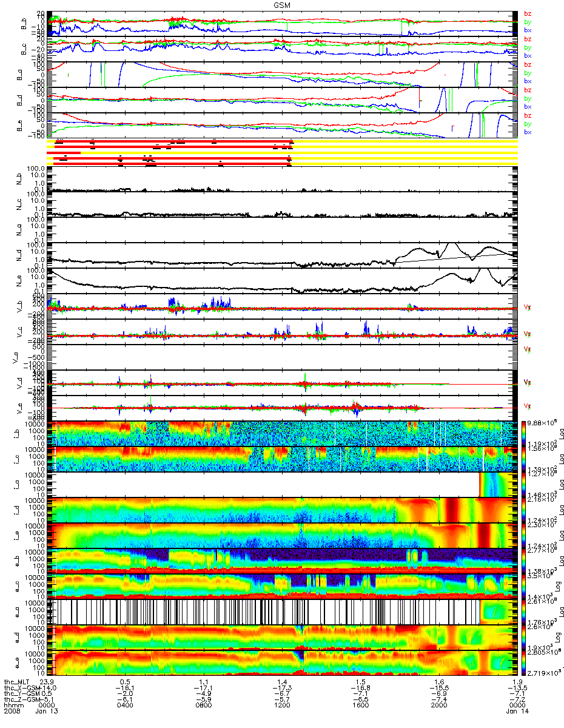Screen dimensions: 564x728
Task: Click the green 'by' legend of B_b panel
Action: (528, 22)
